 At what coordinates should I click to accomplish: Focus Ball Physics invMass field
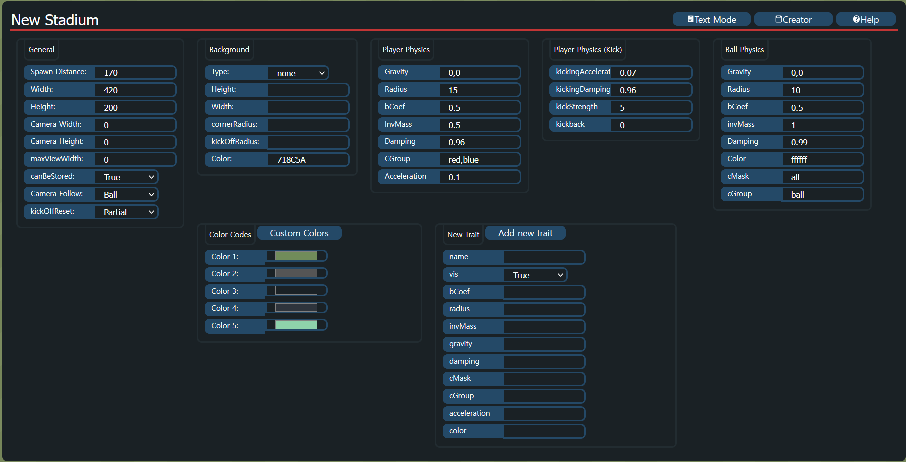(x=823, y=125)
